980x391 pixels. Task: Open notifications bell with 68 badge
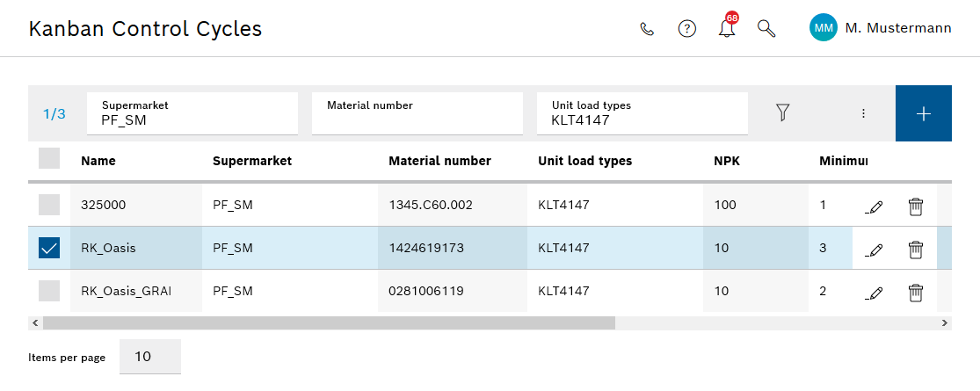pos(727,27)
